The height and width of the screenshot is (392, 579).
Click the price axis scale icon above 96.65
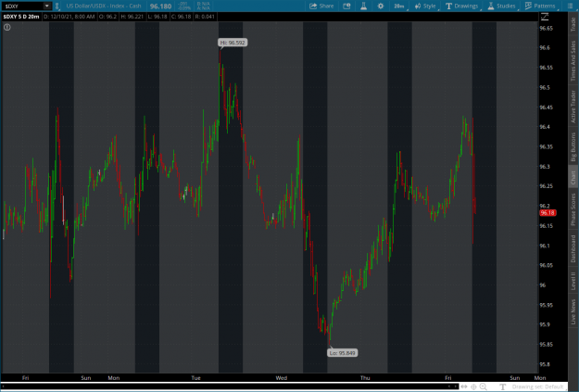[x=545, y=17]
